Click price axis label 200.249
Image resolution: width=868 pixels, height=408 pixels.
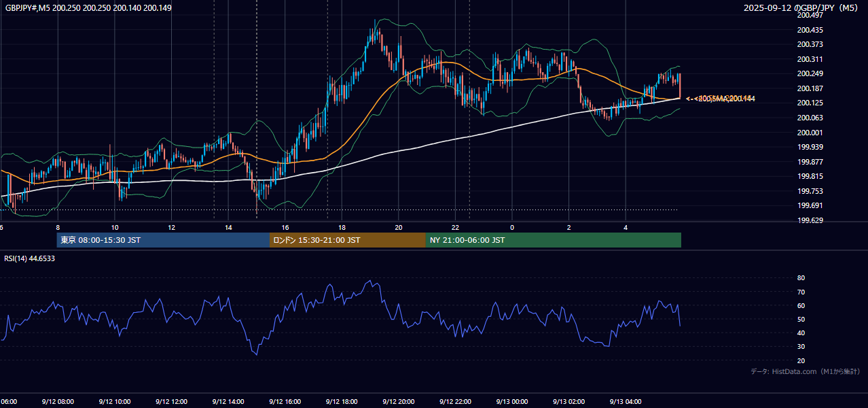pyautogui.click(x=810, y=73)
